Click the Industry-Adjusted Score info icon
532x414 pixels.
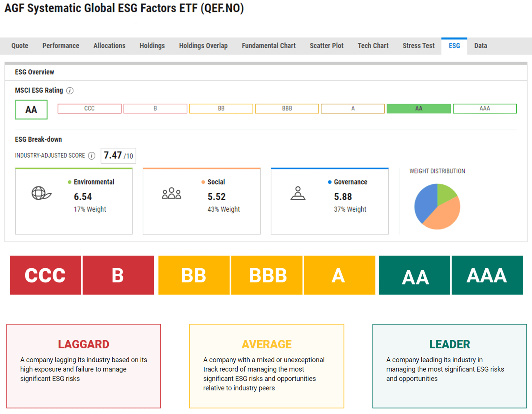(92, 156)
